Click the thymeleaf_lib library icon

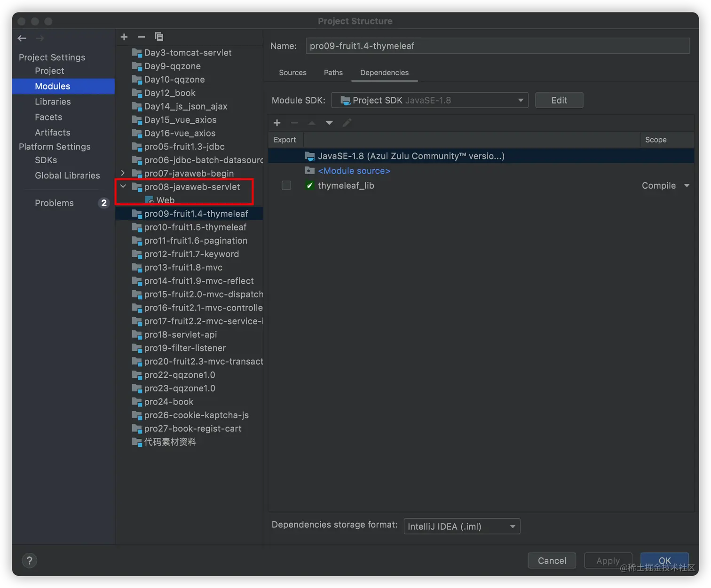(x=309, y=185)
